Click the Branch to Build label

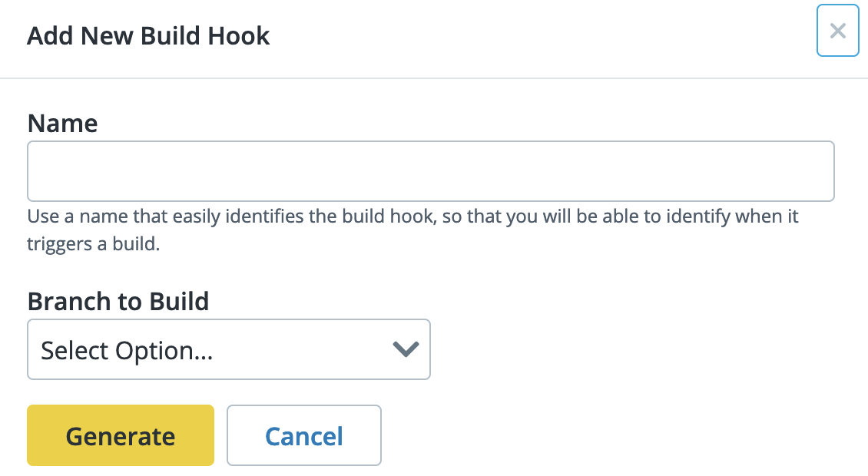118,301
